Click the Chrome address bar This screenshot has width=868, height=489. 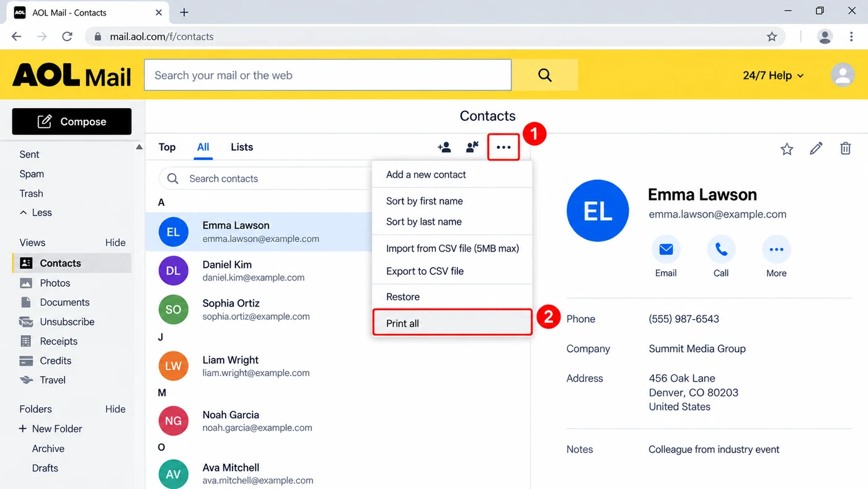(x=434, y=37)
